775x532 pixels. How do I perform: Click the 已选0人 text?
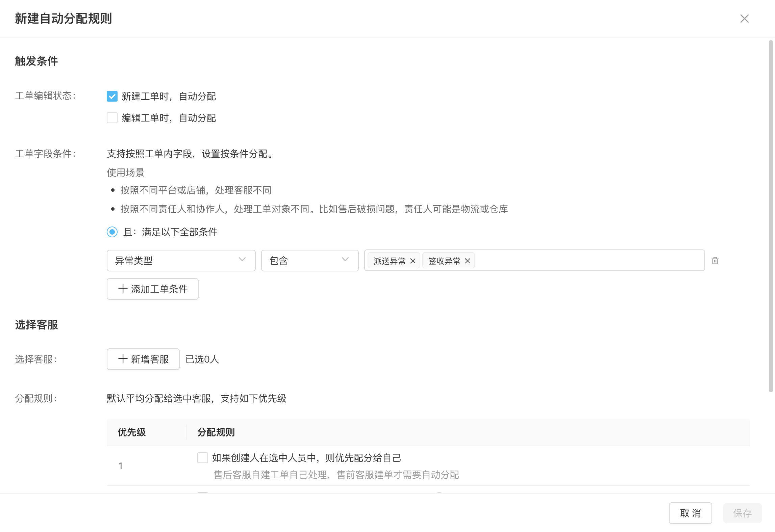202,359
